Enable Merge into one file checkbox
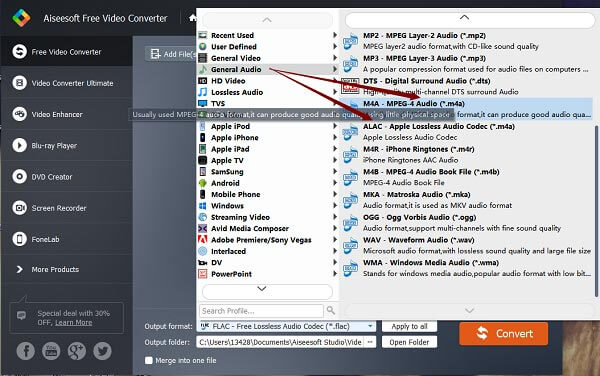 (149, 360)
